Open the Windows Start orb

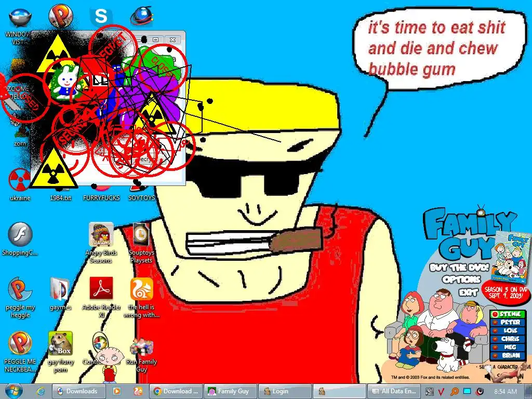14,391
